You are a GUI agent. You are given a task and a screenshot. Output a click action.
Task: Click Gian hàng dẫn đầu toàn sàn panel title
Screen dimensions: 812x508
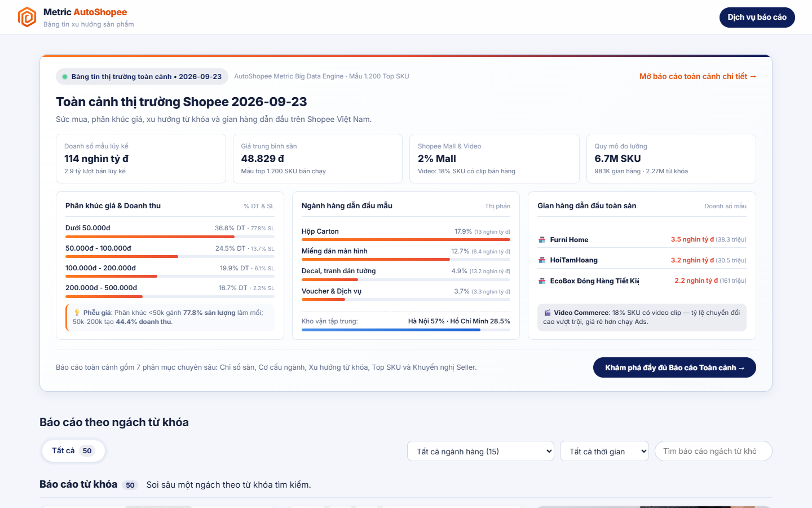(586, 206)
